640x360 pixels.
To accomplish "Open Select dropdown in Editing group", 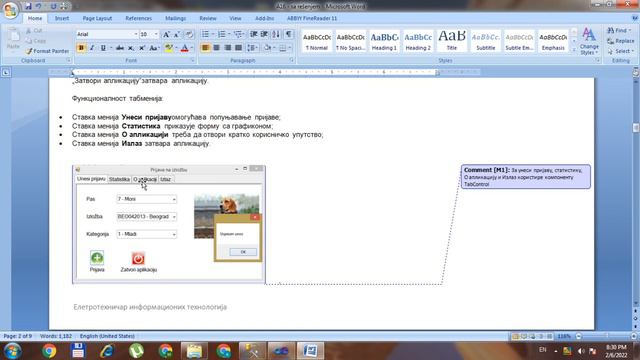I will click(x=620, y=51).
